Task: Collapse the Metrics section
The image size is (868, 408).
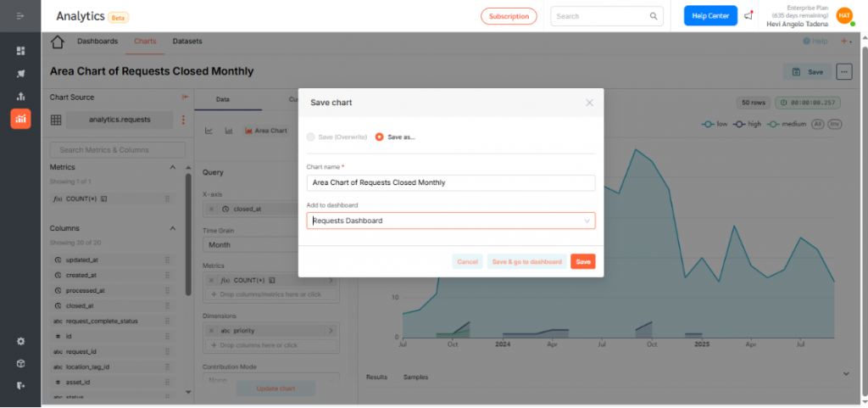Action: [174, 167]
